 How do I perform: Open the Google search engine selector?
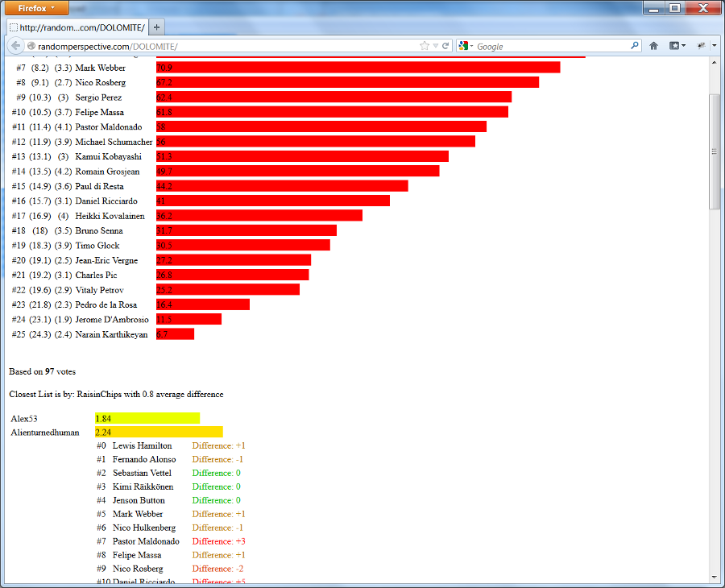[x=466, y=46]
